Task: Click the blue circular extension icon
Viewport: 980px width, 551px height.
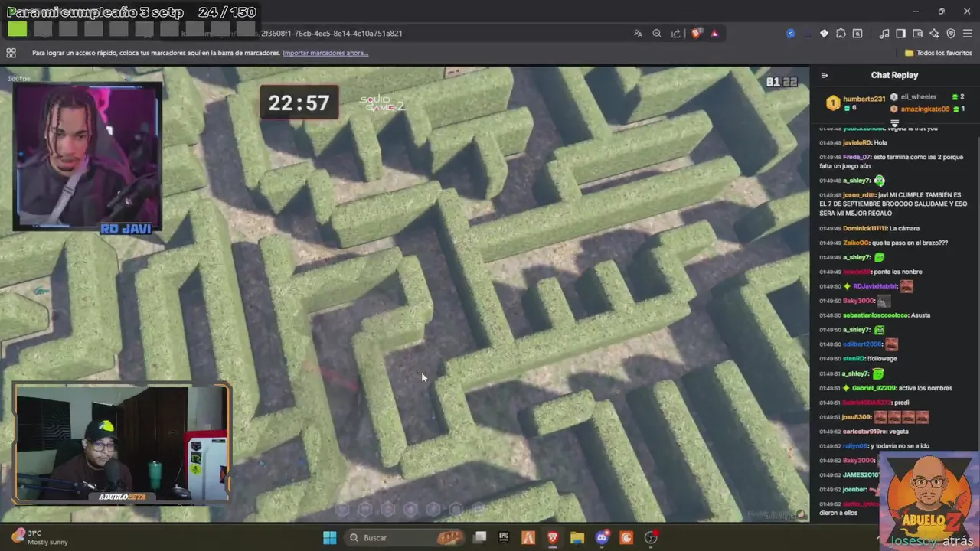Action: [x=791, y=34]
